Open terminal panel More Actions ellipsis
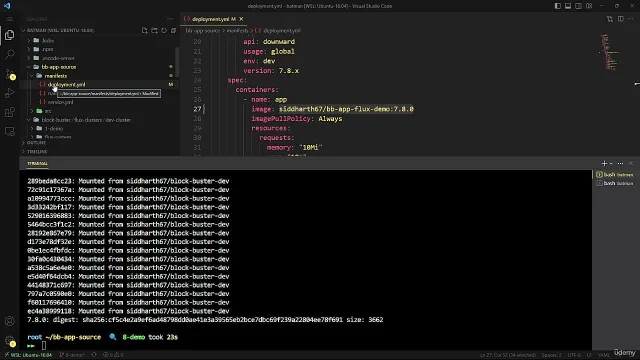This screenshot has height=360, width=640. coord(620,163)
